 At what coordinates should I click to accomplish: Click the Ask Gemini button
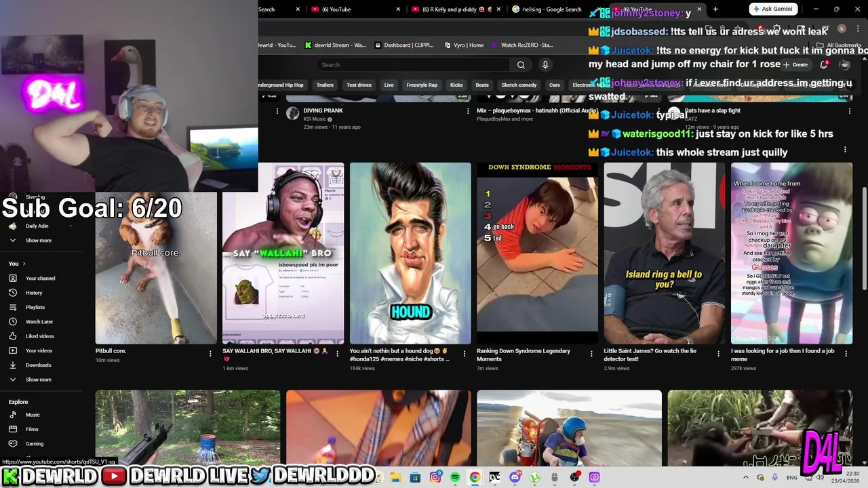pyautogui.click(x=772, y=9)
